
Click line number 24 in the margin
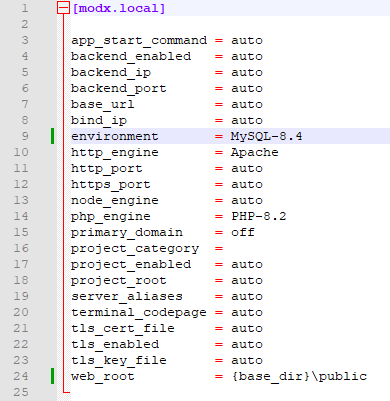pyautogui.click(x=21, y=376)
